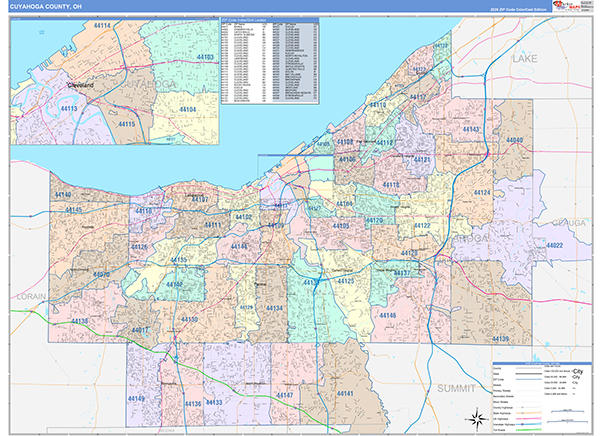600x436 pixels.
Task: Select ZIP code 44116 region
Action: [143, 211]
